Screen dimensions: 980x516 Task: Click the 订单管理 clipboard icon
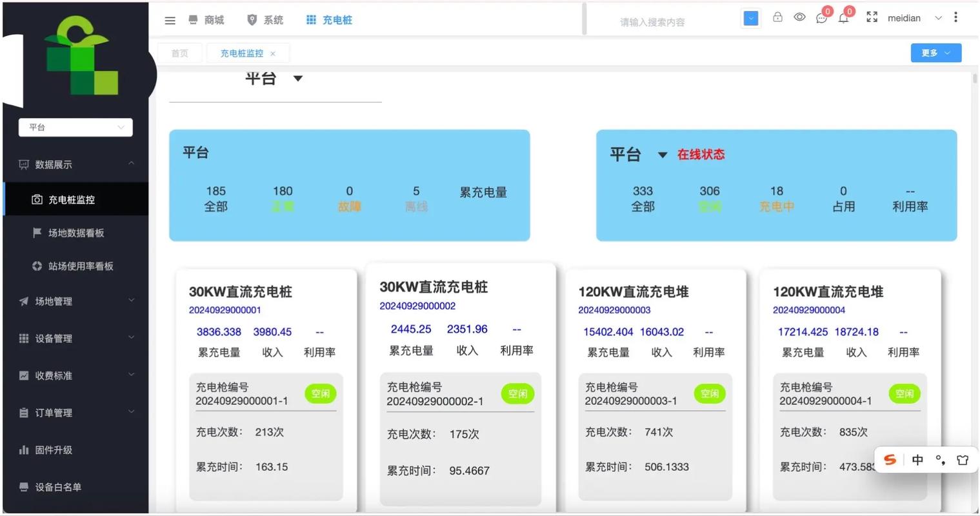point(24,413)
